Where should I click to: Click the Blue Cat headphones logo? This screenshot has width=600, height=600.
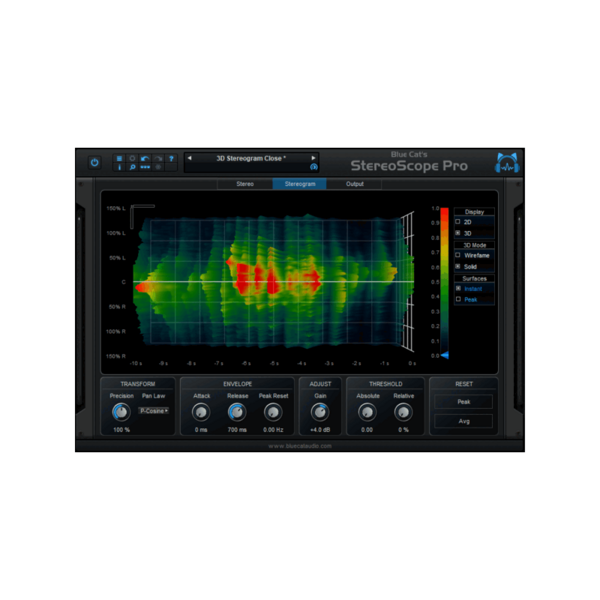point(507,163)
